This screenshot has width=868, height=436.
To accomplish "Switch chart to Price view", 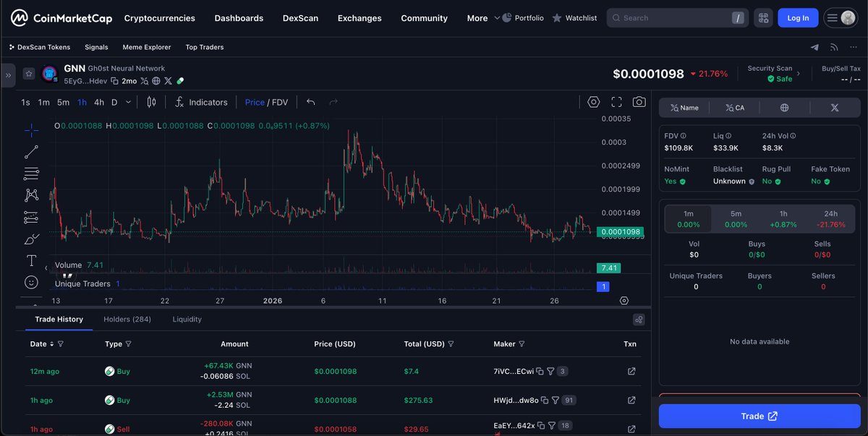I will [255, 102].
